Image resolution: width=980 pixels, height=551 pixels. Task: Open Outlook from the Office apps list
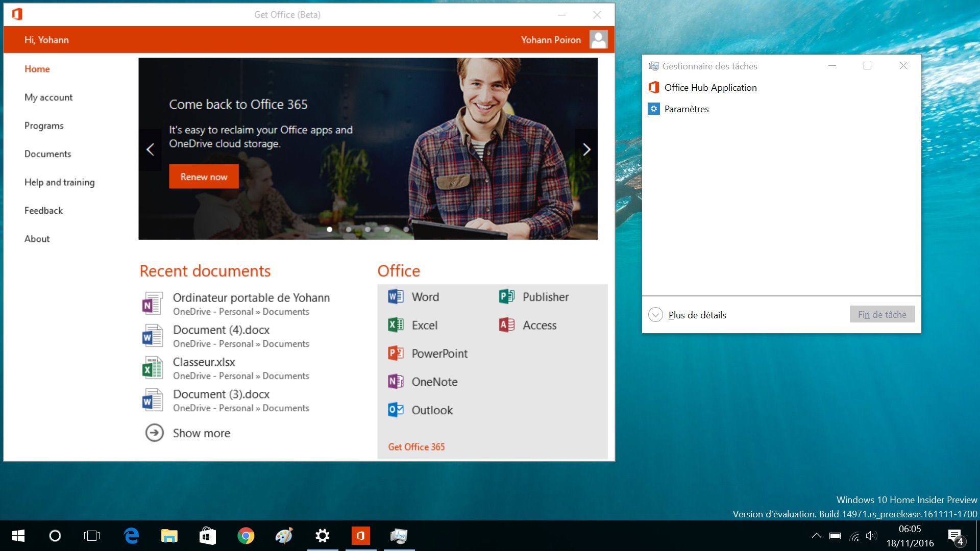(432, 410)
